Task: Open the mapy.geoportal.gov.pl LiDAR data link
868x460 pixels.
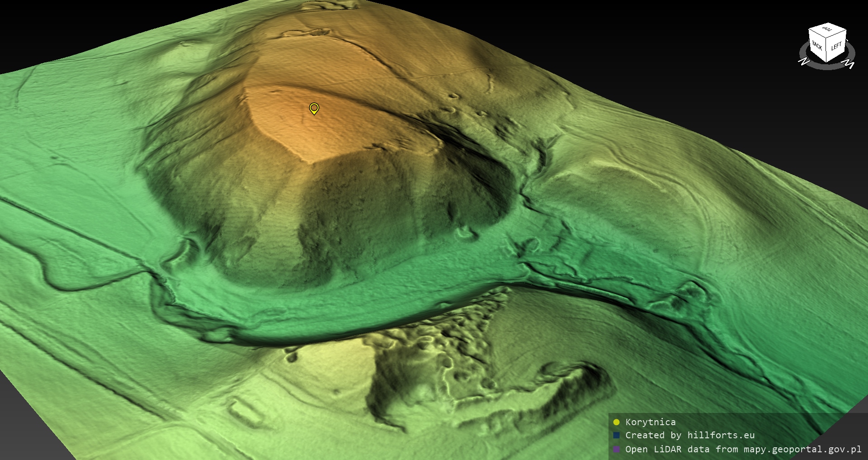Action: (x=743, y=450)
